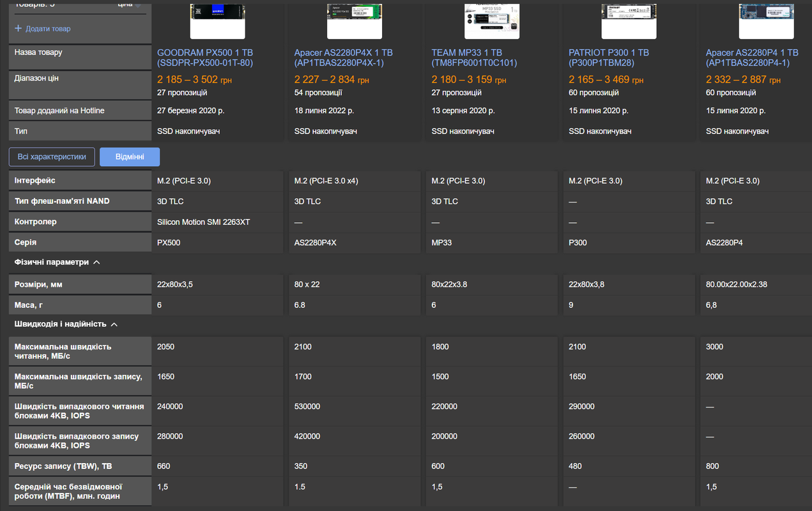This screenshot has width=812, height=511.
Task: Open the GOODRAM PX500 1 TB product link
Action: pyautogui.click(x=205, y=57)
